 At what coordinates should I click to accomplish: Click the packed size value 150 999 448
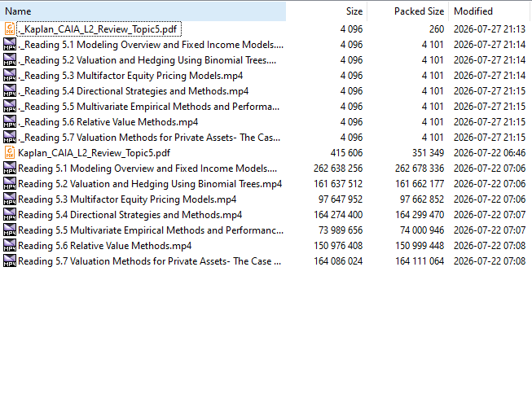pos(420,246)
